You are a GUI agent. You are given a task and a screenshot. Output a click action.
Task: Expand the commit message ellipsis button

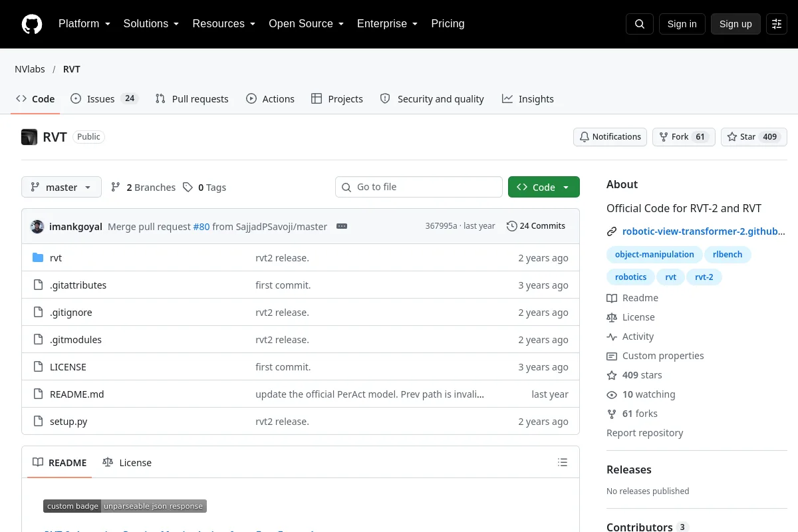(x=342, y=226)
